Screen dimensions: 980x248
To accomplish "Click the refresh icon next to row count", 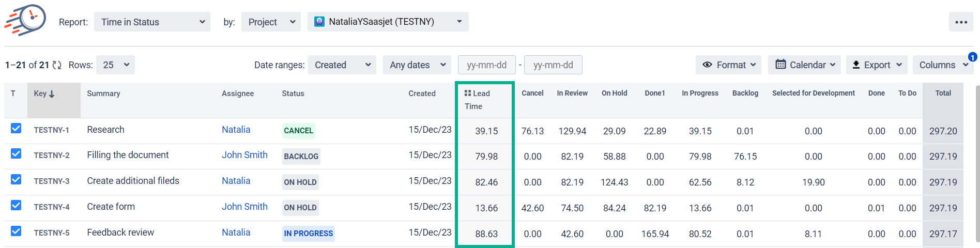I will pos(57,65).
